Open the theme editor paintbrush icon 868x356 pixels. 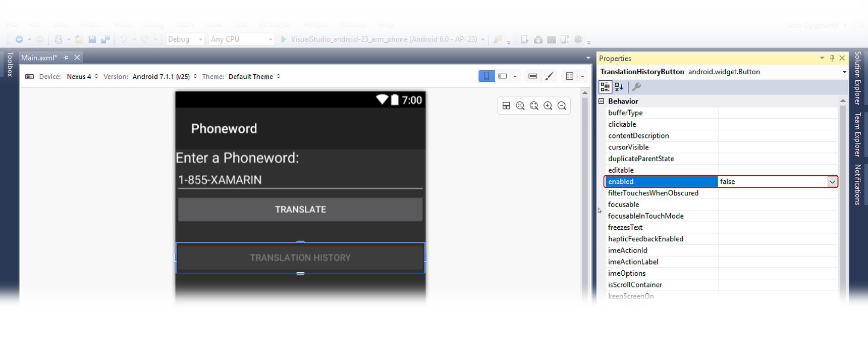(x=550, y=76)
